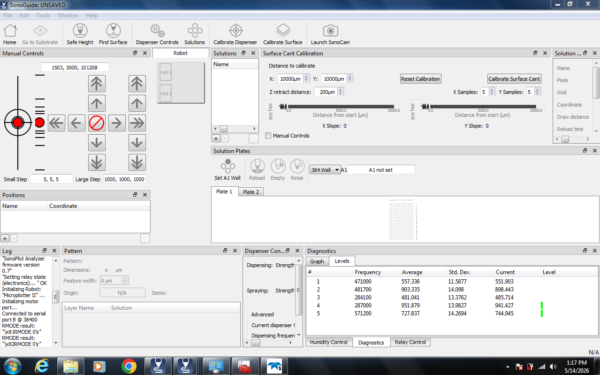600x375 pixels.
Task: Click the Reset Calibration button
Action: (421, 78)
